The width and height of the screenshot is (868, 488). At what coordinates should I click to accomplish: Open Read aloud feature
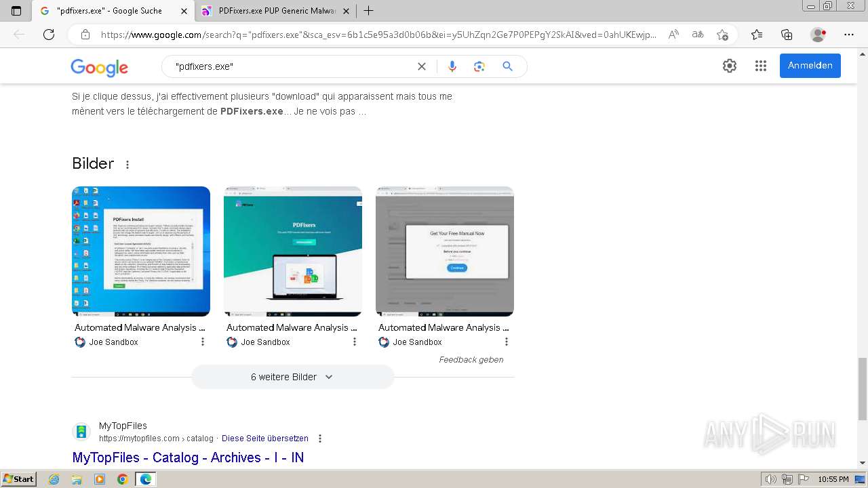(673, 35)
